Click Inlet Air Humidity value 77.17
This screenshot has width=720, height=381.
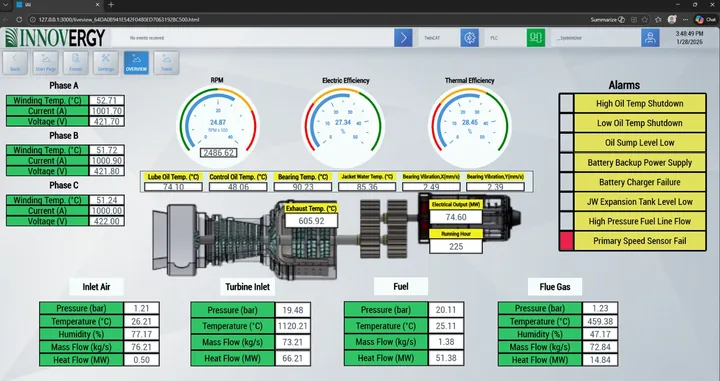click(x=141, y=334)
